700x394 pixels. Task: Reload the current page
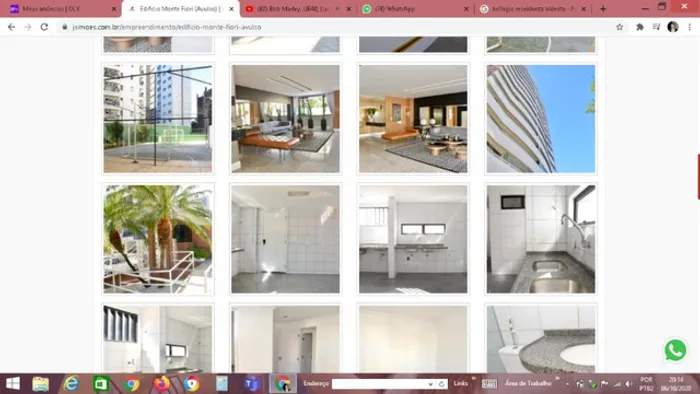pyautogui.click(x=44, y=27)
